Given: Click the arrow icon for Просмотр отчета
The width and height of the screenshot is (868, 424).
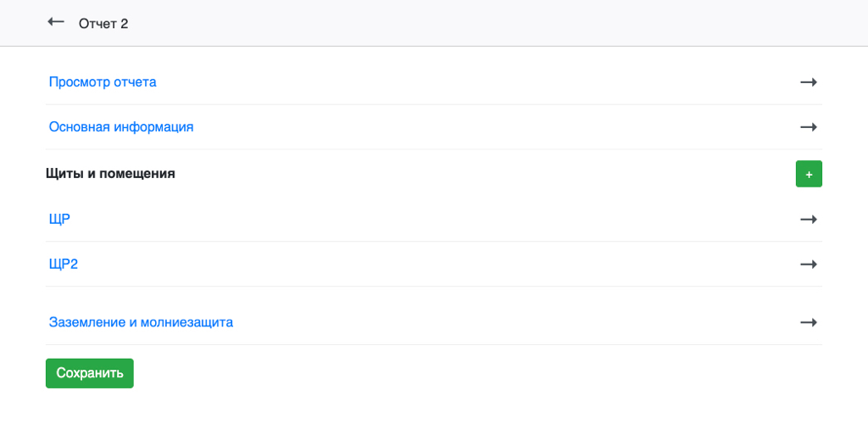Looking at the screenshot, I should (x=808, y=82).
